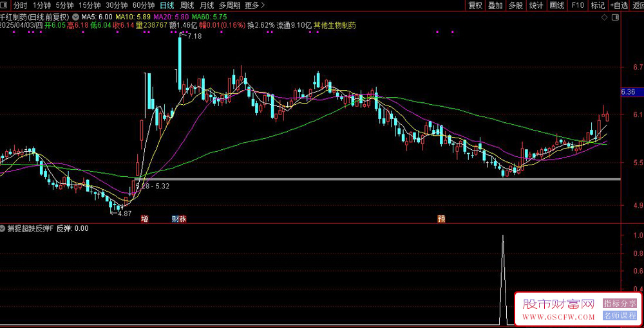The image size is (644, 328).
Task: Click the 6.7 price axis label
Action: coord(638,67)
